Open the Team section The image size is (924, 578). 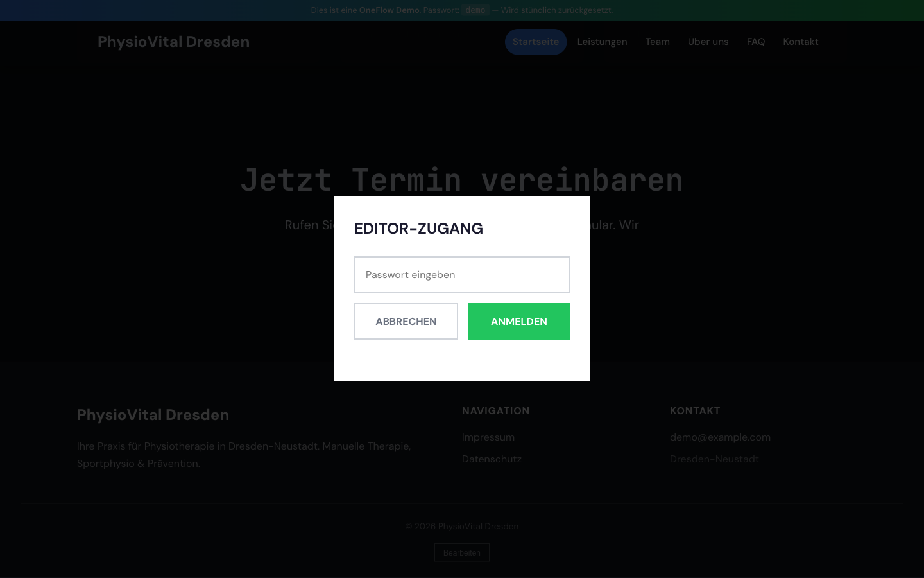(658, 42)
